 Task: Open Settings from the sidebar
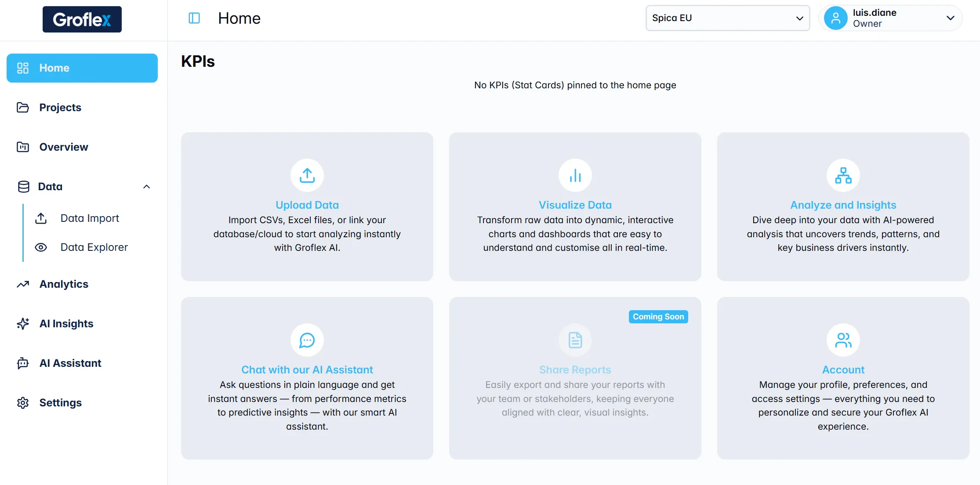click(82, 403)
